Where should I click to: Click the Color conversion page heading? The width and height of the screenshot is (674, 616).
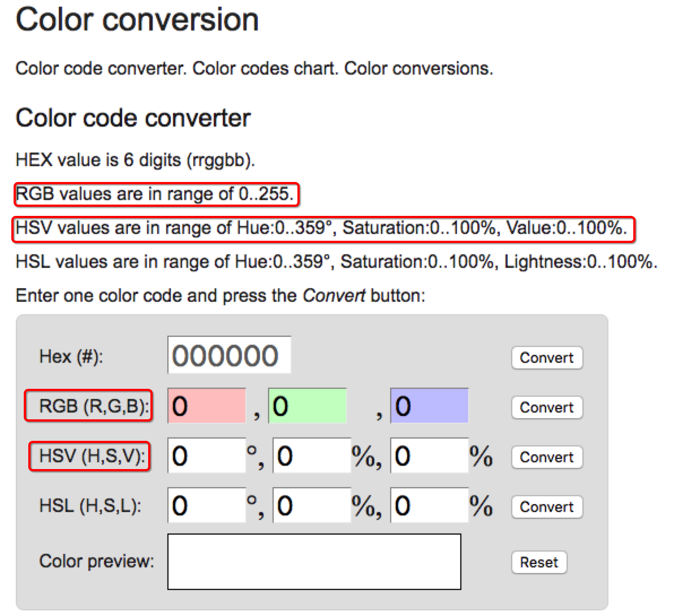[137, 20]
